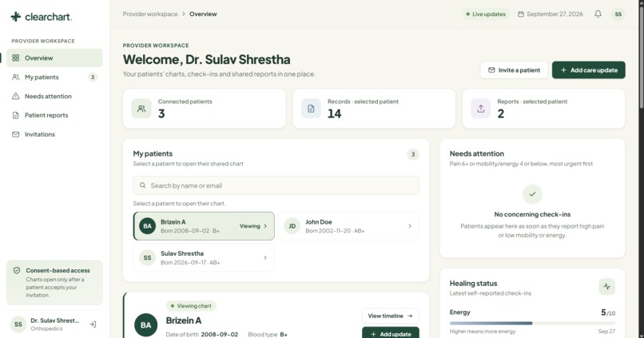Click the My patients count badge 3 in sidebar
Viewport: 644px width, 338px height.
click(x=93, y=77)
